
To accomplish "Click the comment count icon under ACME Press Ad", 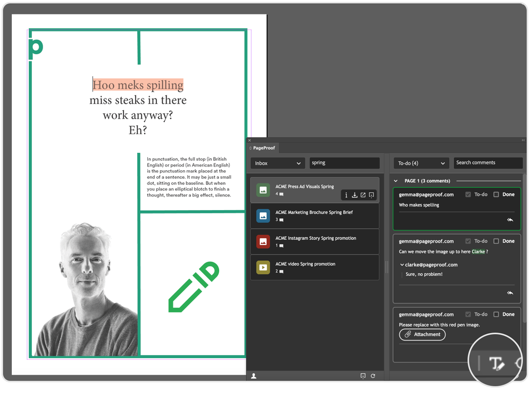I will (281, 194).
